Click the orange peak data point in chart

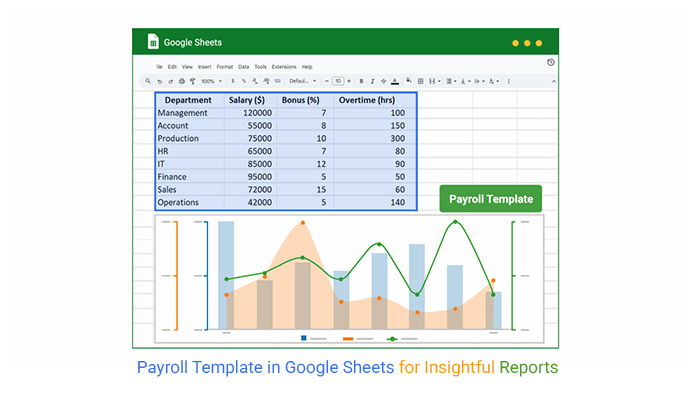(303, 222)
